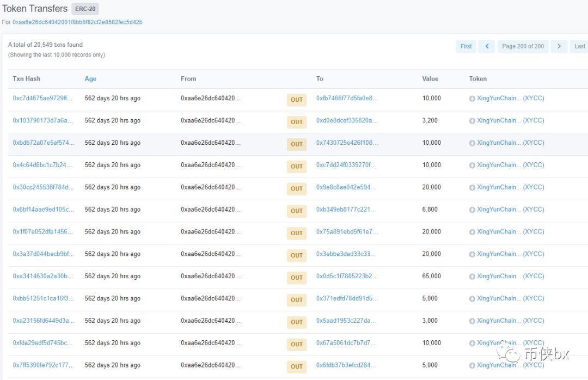Open transaction hash 0xfda29edf5d745bc...
Screen dimensions: 588x380
43,343
